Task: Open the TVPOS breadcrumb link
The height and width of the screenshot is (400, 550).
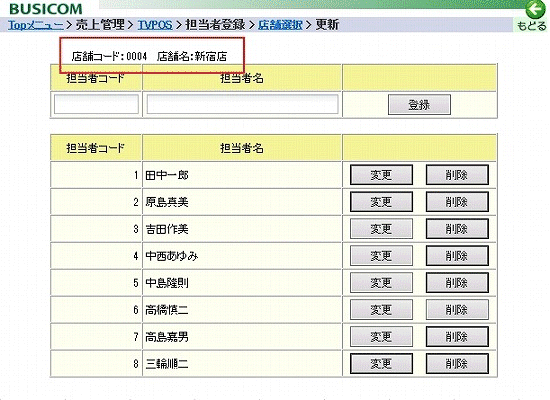Action: [155, 25]
